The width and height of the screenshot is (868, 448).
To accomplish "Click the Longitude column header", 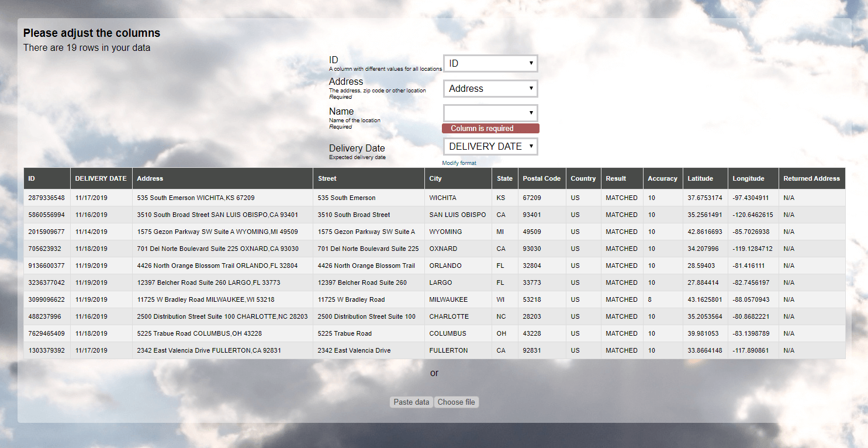I will tap(748, 178).
